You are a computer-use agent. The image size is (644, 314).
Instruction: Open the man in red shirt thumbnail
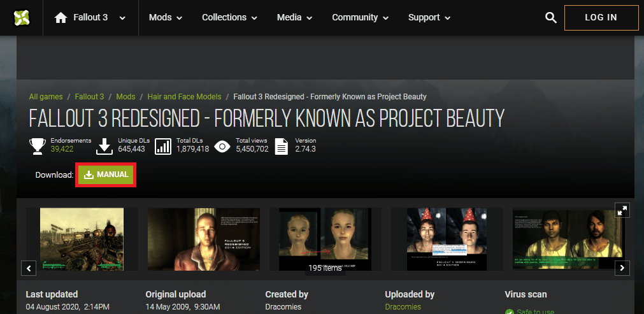204,239
